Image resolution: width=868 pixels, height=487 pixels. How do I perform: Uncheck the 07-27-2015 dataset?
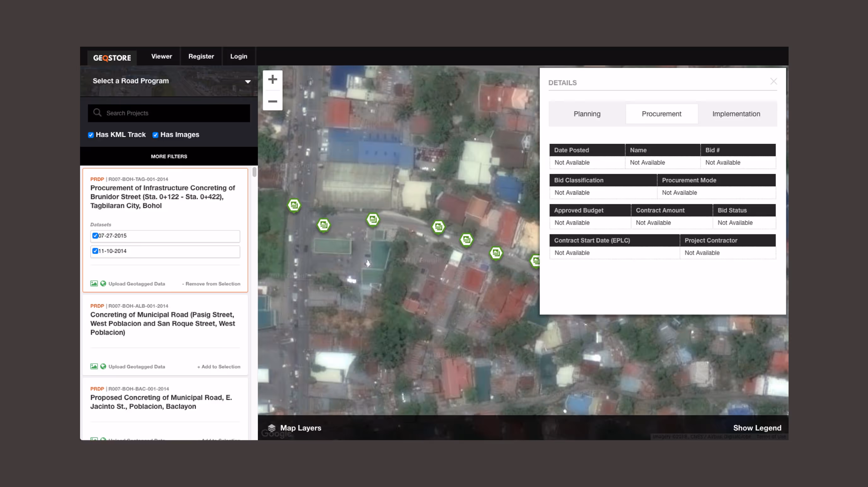pos(95,235)
